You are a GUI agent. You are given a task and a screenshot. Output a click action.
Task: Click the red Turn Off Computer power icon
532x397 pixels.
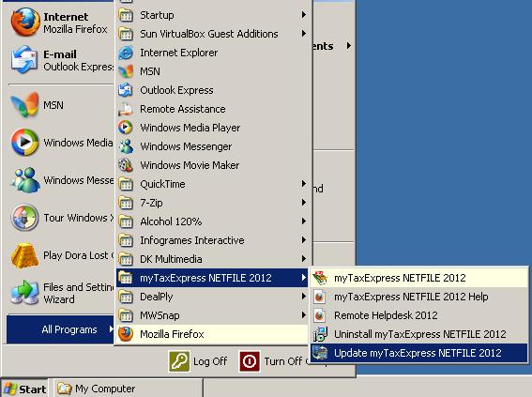(250, 361)
